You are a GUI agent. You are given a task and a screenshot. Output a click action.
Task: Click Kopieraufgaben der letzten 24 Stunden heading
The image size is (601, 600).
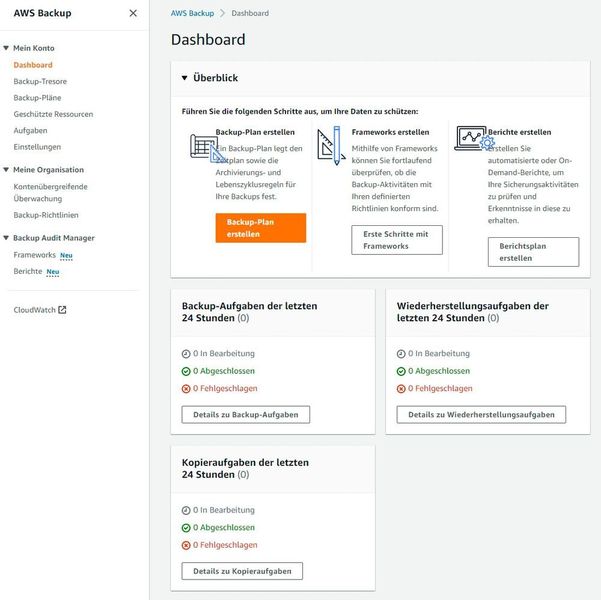(245, 468)
